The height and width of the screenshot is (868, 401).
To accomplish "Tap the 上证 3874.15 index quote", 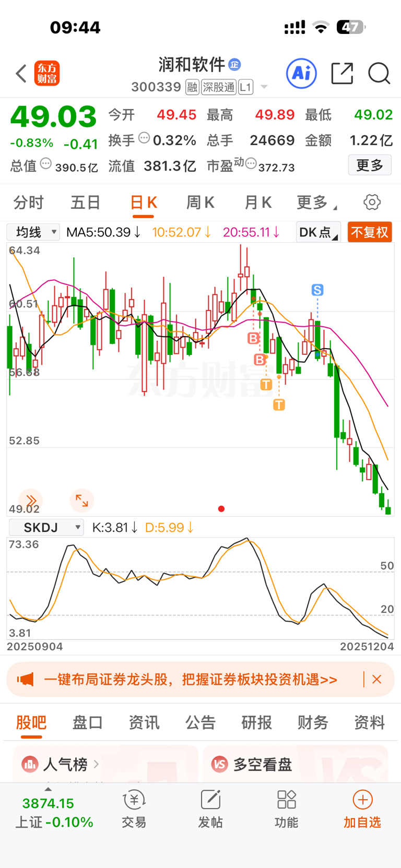I will pyautogui.click(x=54, y=813).
